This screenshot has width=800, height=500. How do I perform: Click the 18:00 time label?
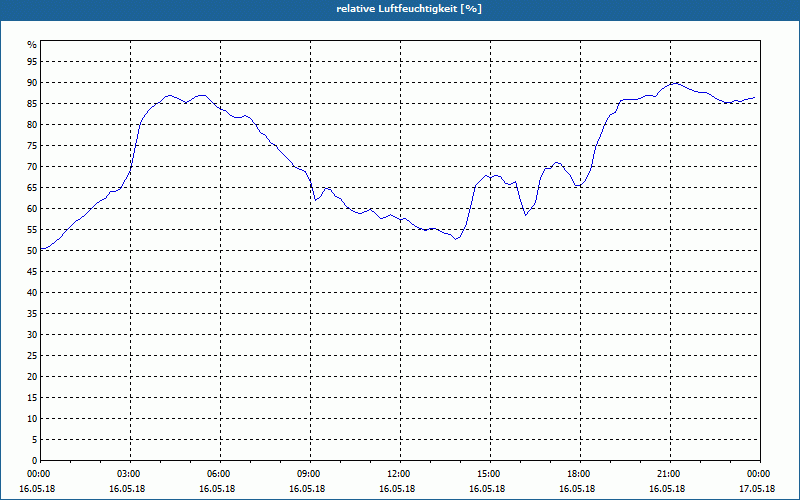pyautogui.click(x=581, y=474)
